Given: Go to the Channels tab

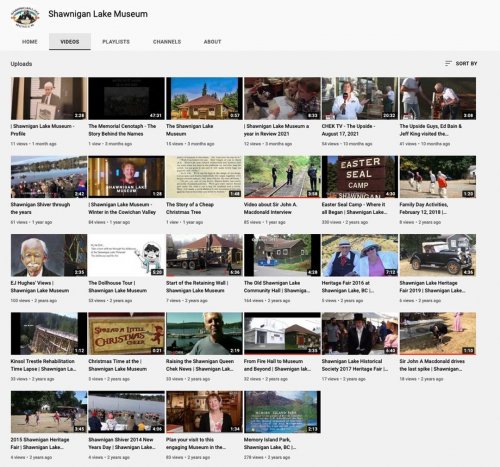Looking at the screenshot, I should pos(167,42).
